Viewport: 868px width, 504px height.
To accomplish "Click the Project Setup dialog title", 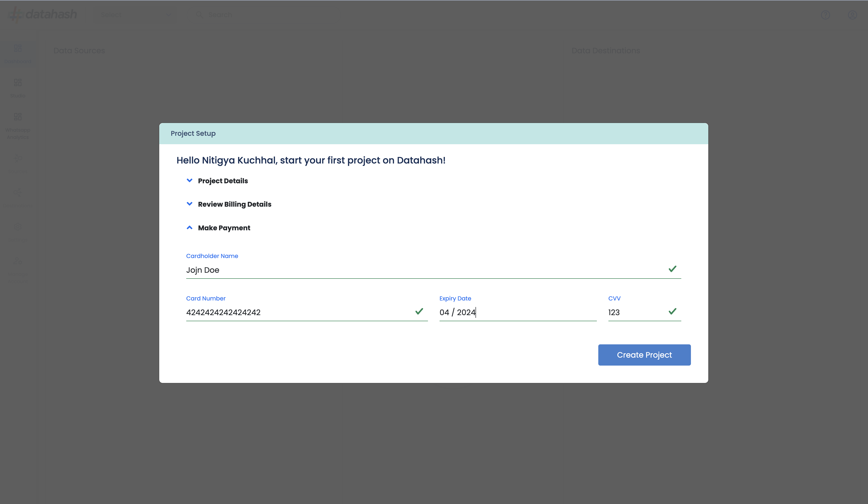I will tap(193, 133).
